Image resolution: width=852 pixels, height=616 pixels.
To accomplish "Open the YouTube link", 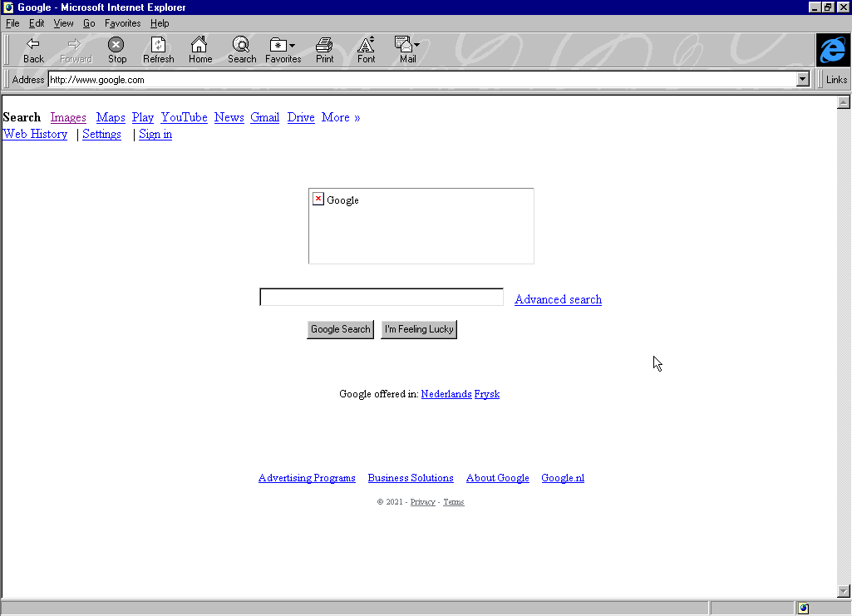I will tap(185, 117).
